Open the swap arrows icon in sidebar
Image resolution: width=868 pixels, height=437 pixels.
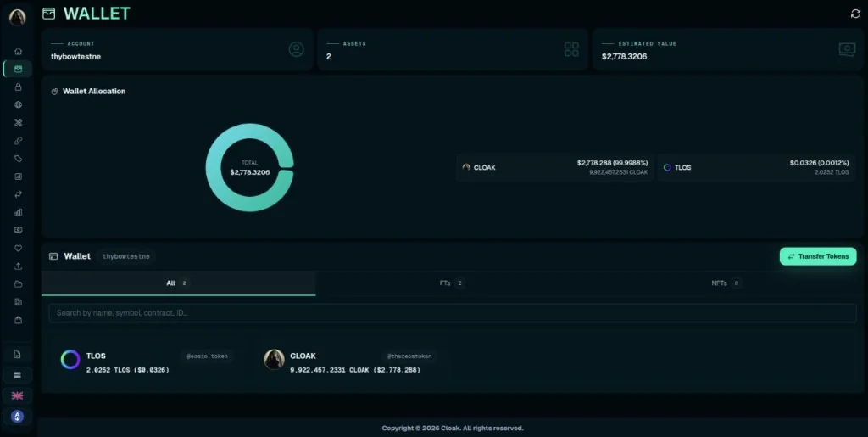[19, 194]
